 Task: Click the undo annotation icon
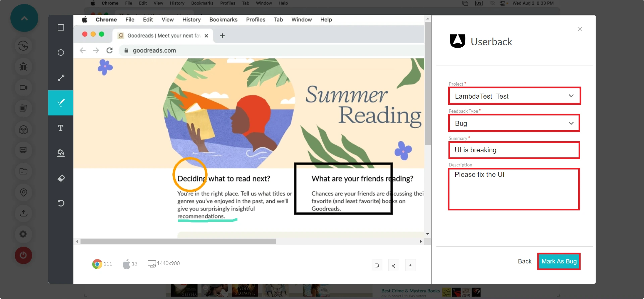pyautogui.click(x=61, y=203)
